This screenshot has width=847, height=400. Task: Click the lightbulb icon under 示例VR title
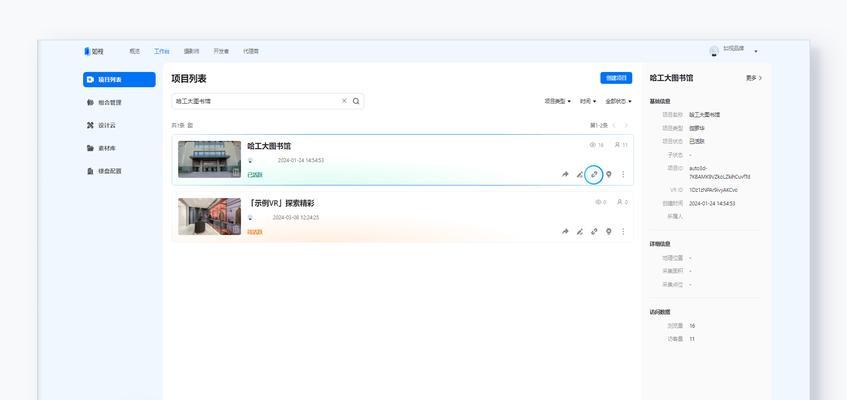coord(250,218)
